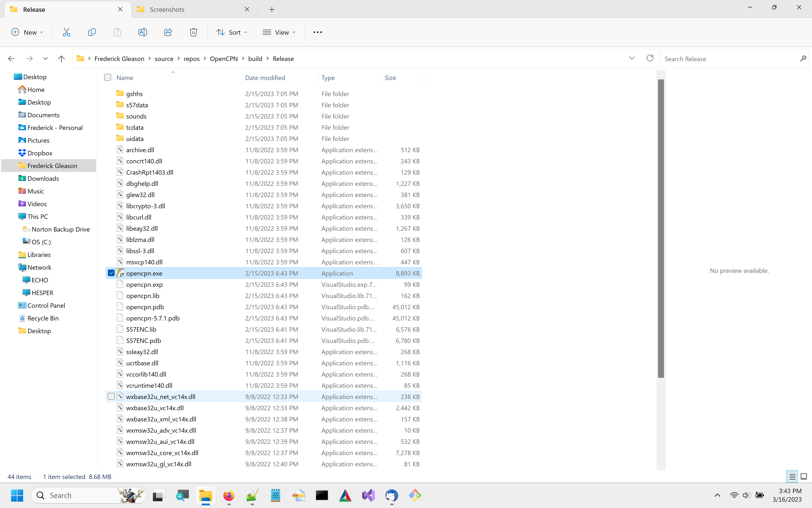Click the search magnifier icon
The height and width of the screenshot is (508, 812).
[x=803, y=58]
